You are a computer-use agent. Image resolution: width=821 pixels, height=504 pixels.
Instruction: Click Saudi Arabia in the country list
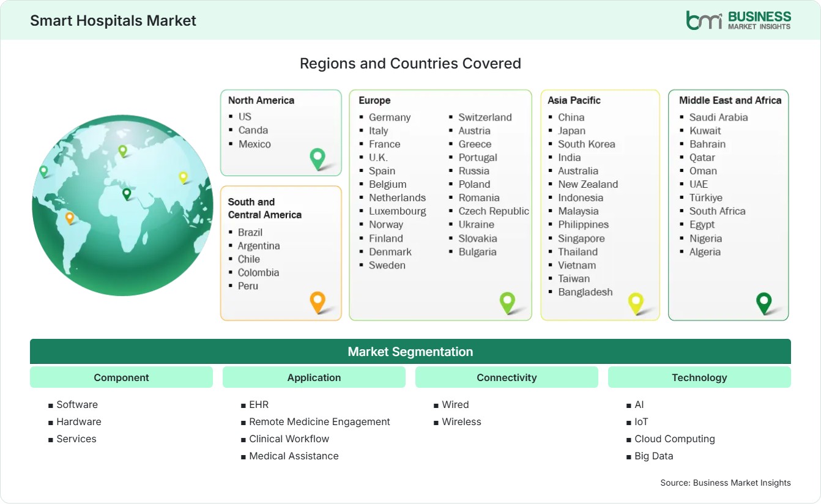719,117
